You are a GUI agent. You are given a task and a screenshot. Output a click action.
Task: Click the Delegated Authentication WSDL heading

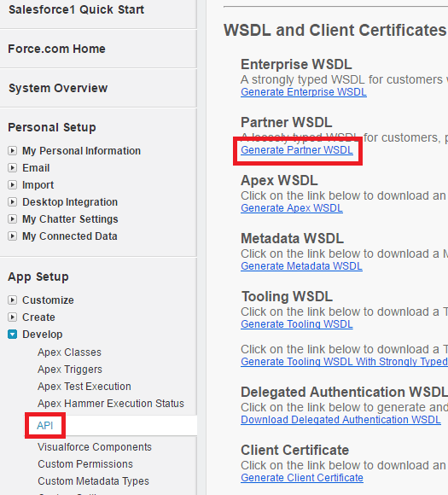pyautogui.click(x=345, y=393)
